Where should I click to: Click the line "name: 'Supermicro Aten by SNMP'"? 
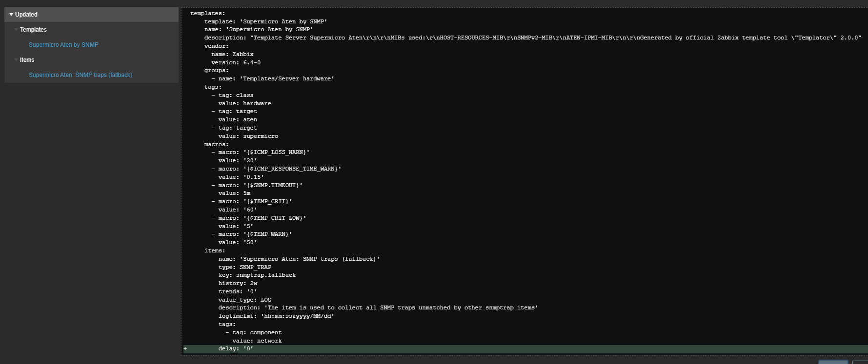click(259, 30)
